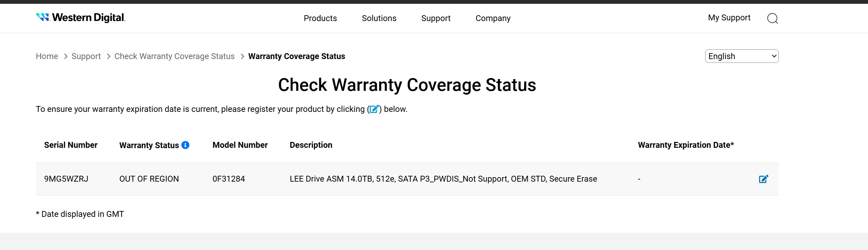Viewport: 868px width, 250px height.
Task: Click the Support breadcrumb link
Action: pos(86,56)
